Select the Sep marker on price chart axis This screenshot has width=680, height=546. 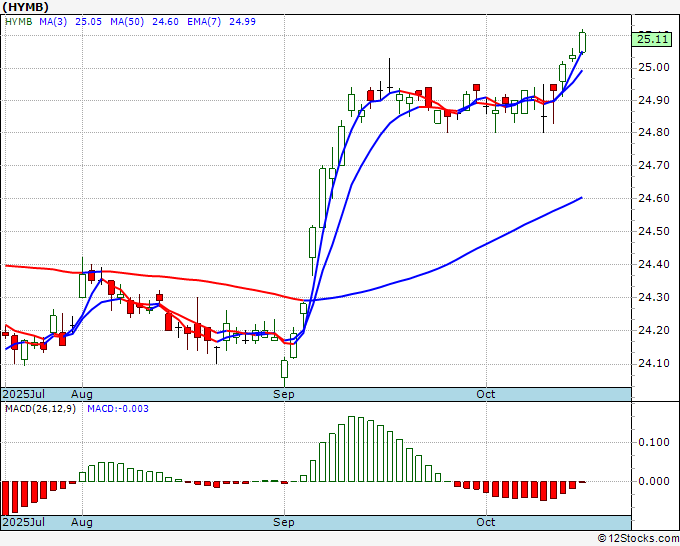(285, 395)
